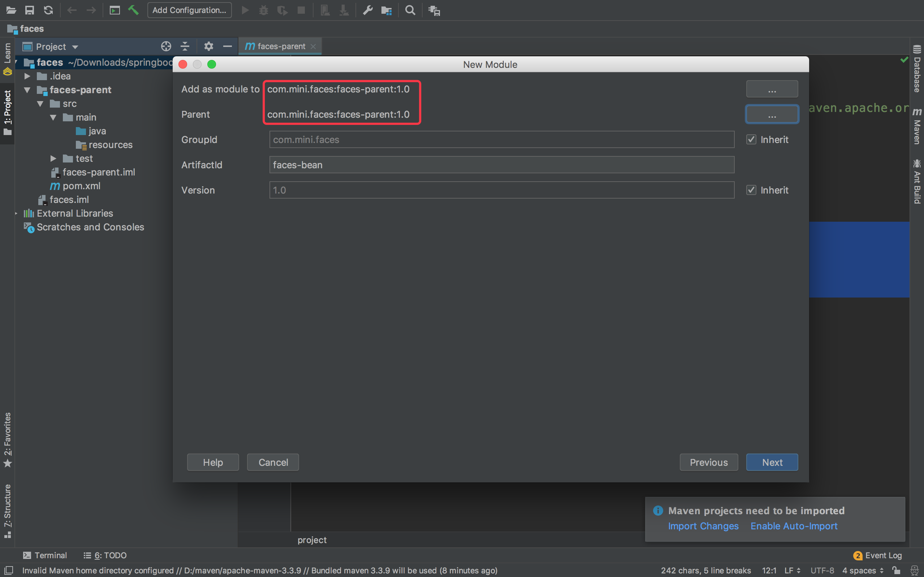Enable Inherit for GroupId

click(x=751, y=139)
